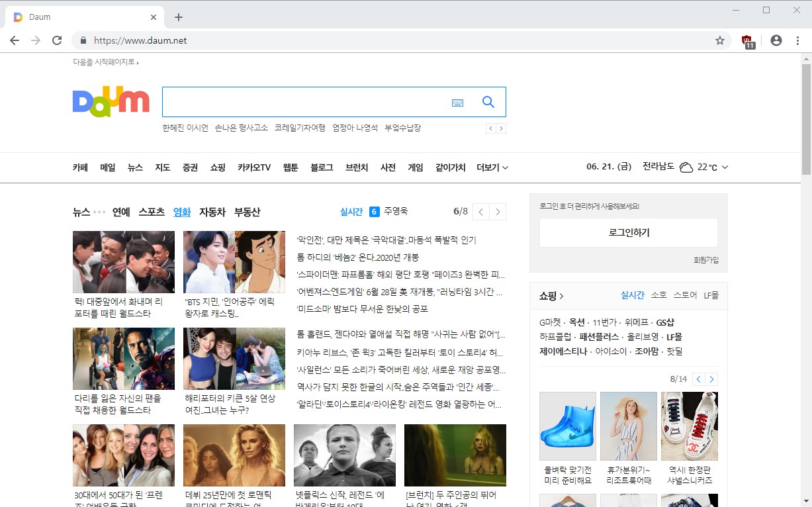812x507 pixels.
Task: Go to previous news page arrow
Action: (x=481, y=212)
